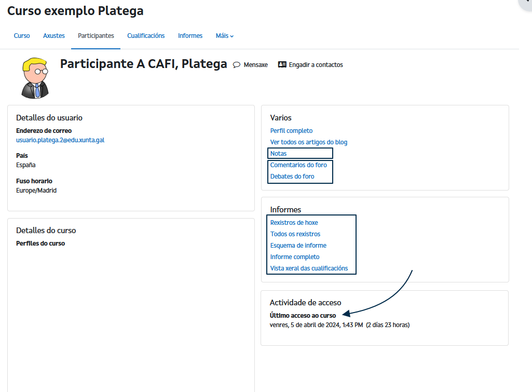Open the Notas link
This screenshot has width=532, height=392.
tap(278, 154)
